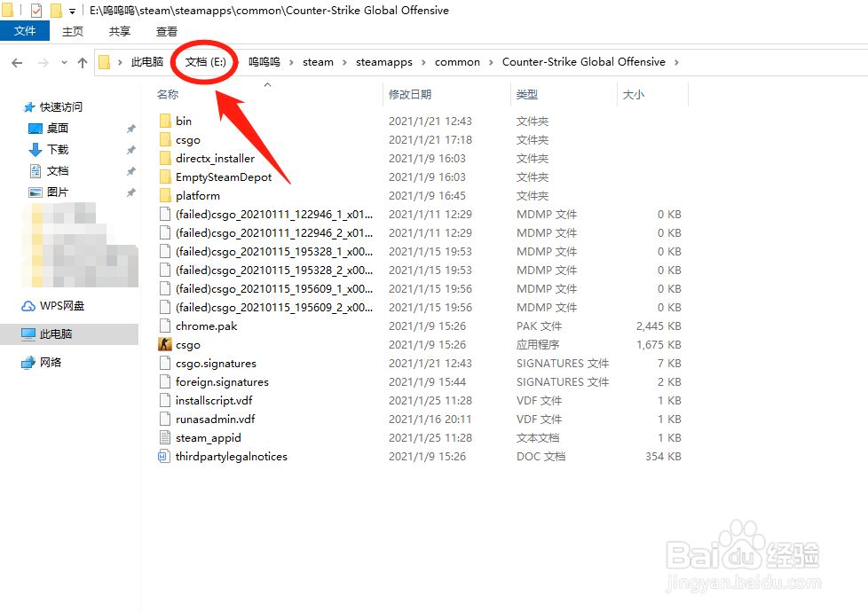Select 桌面 in quick access
This screenshot has height=612, width=868.
tap(49, 129)
